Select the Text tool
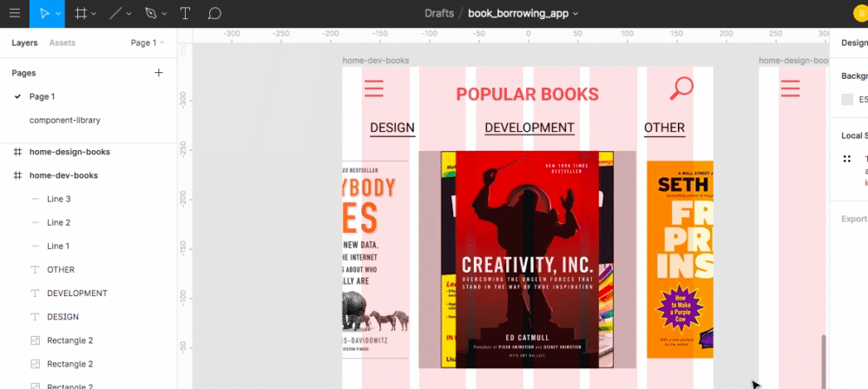 [x=186, y=13]
